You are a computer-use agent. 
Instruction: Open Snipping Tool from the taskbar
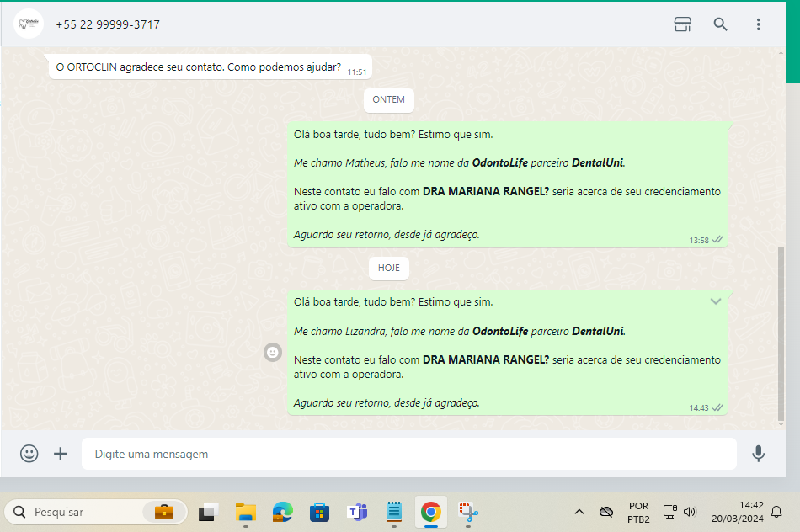(468, 512)
